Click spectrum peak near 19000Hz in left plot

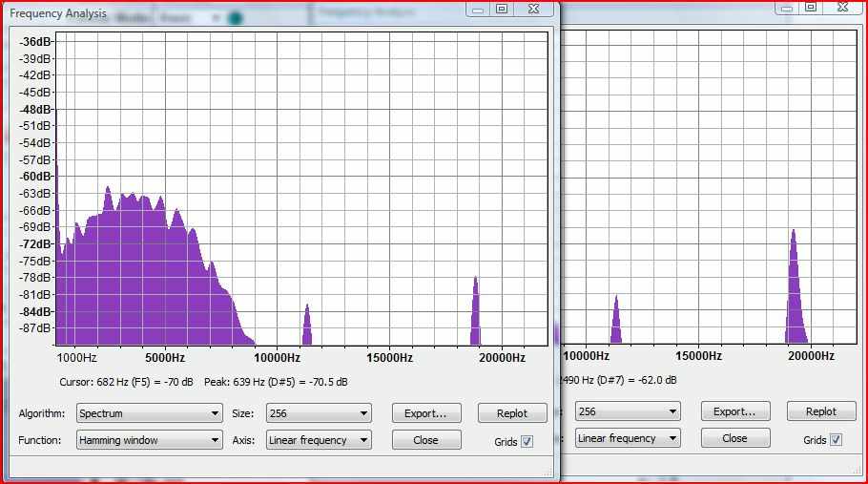(x=475, y=311)
